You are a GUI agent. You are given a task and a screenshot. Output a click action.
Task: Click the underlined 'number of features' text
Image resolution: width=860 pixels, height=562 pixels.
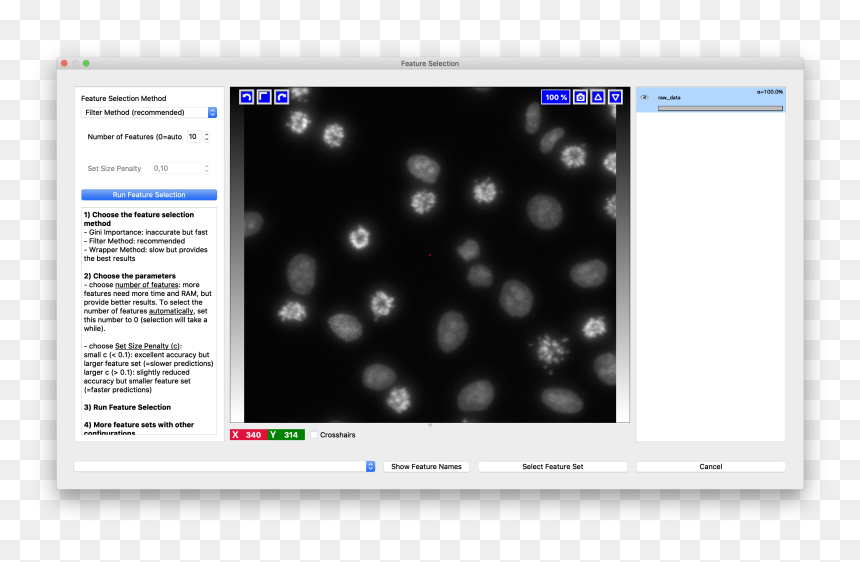[x=146, y=285]
